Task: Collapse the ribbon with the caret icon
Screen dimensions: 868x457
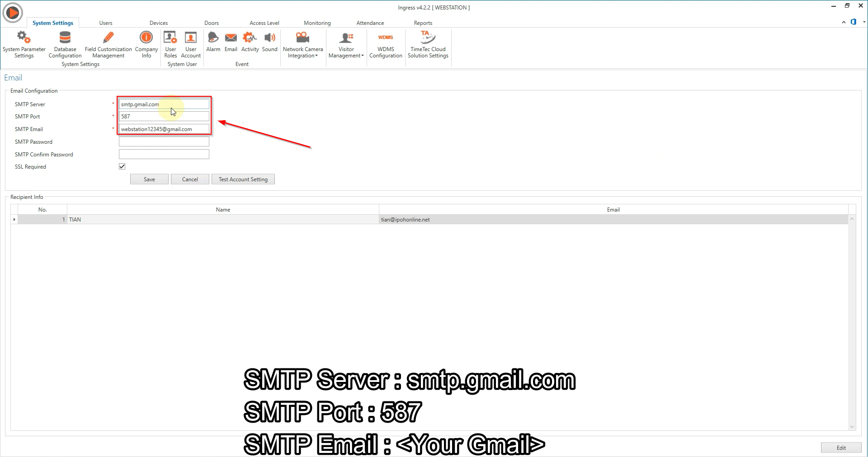Action: point(844,22)
